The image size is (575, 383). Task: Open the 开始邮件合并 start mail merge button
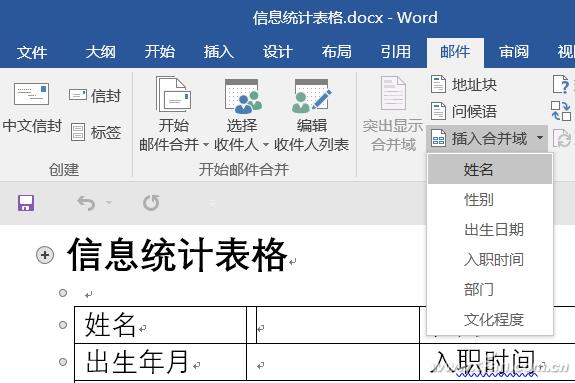point(174,114)
